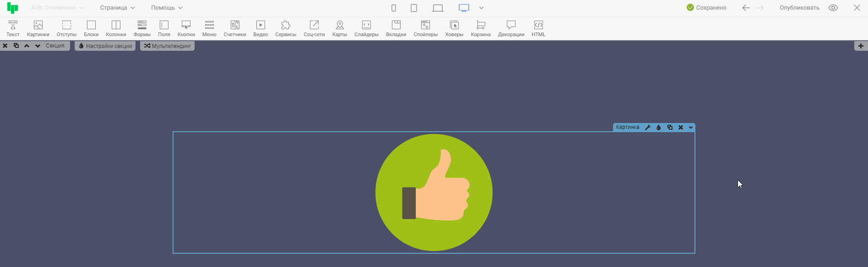The width and height of the screenshot is (868, 267).
Task: Switch to mobile phone preview
Action: point(394,8)
